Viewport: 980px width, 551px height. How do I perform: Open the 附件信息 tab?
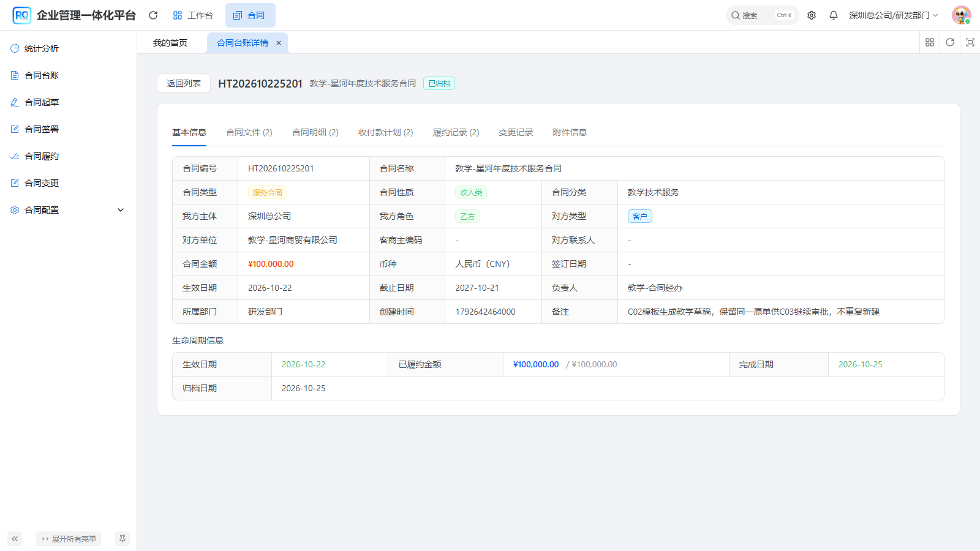(x=570, y=132)
